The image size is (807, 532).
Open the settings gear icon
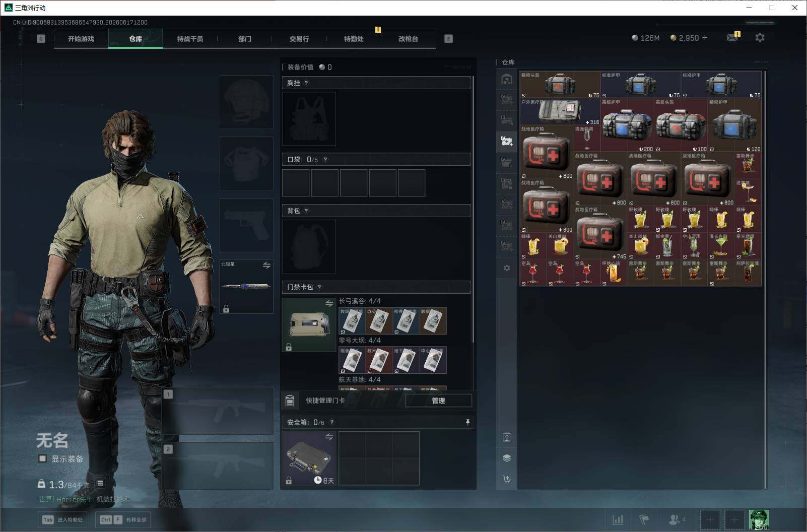pyautogui.click(x=760, y=38)
